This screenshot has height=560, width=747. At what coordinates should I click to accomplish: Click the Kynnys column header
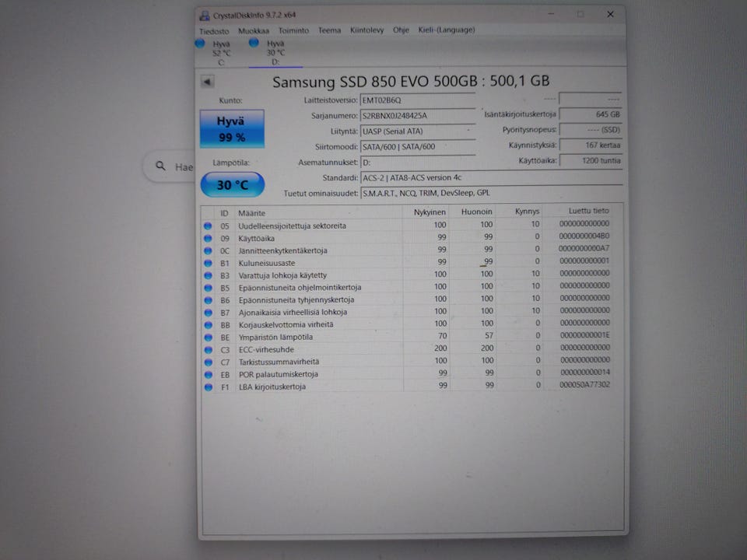click(x=527, y=212)
